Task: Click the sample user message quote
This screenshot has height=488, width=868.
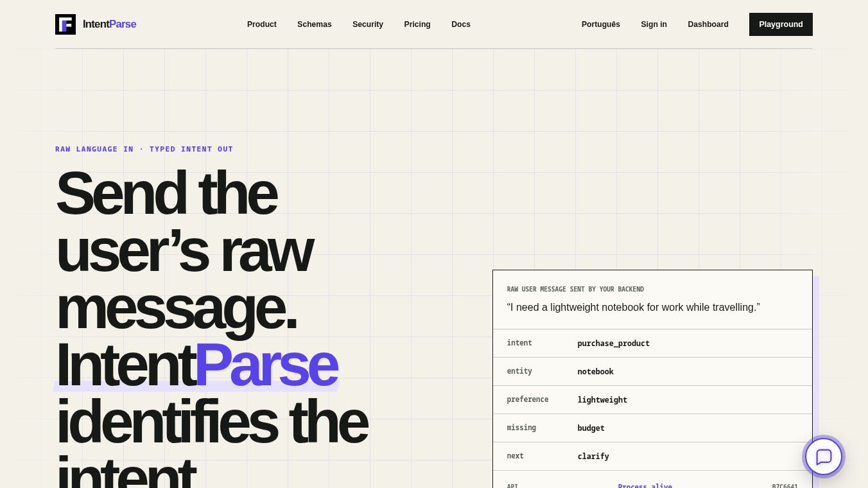Action: tap(634, 308)
